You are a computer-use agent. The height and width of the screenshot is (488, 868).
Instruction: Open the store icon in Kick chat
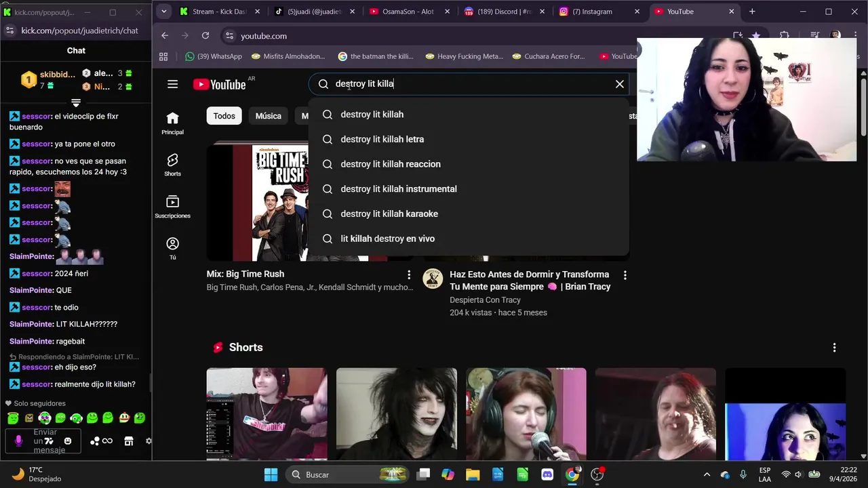(x=128, y=441)
